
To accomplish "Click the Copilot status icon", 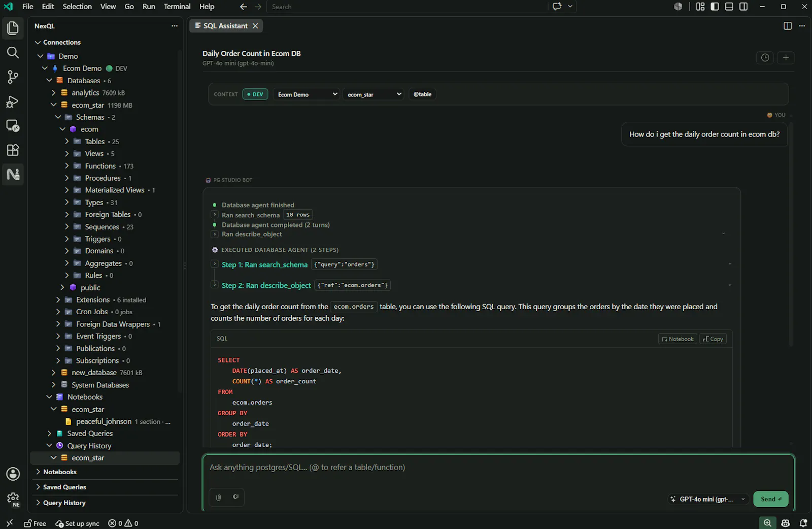I will pyautogui.click(x=786, y=523).
